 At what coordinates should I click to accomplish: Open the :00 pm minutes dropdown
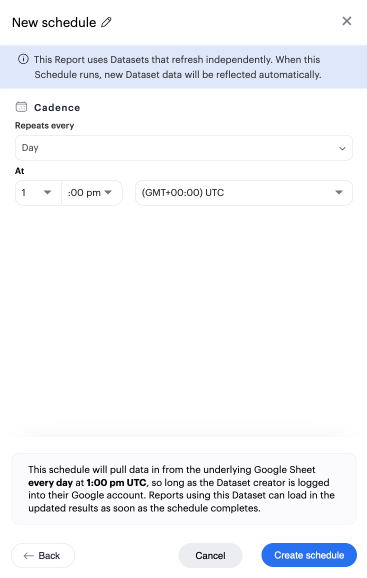92,193
